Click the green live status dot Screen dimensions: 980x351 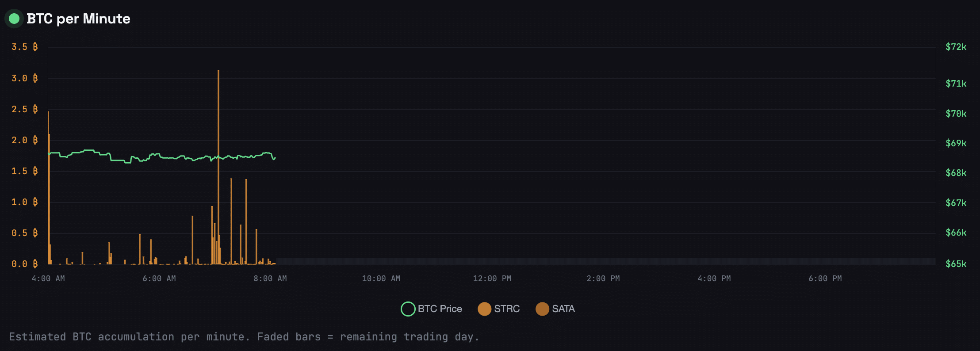point(14,19)
